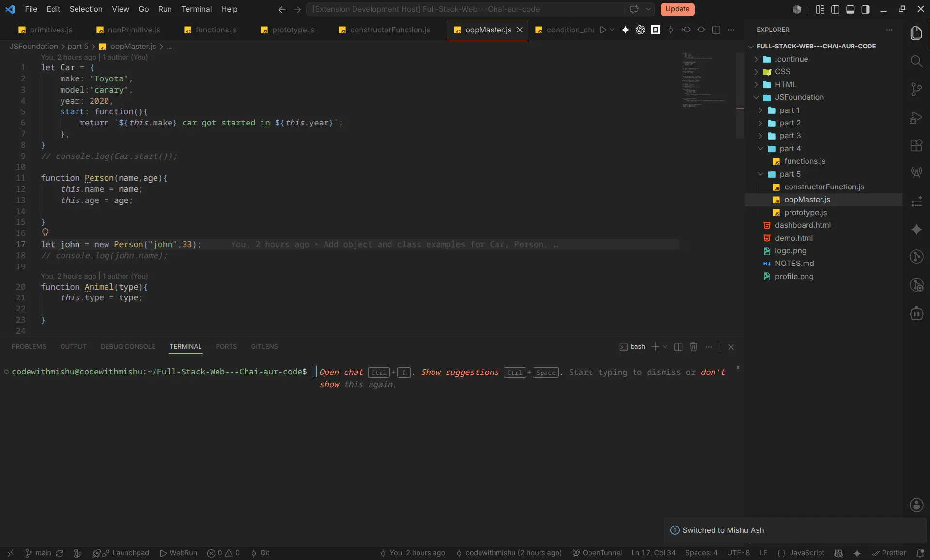Click the lightbulb code action on line 16
This screenshot has height=560, width=930.
click(46, 233)
